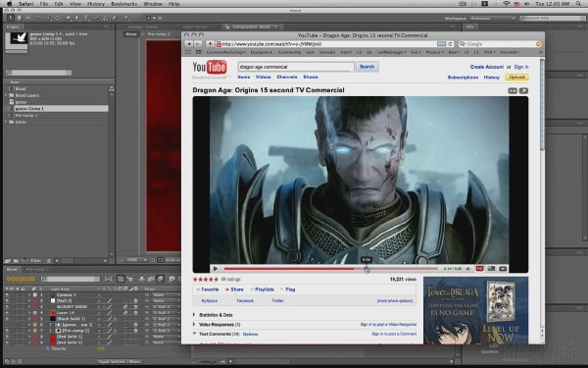Open the Bookmarks menu
Viewport: 588px width, 368px height.
[x=123, y=4]
